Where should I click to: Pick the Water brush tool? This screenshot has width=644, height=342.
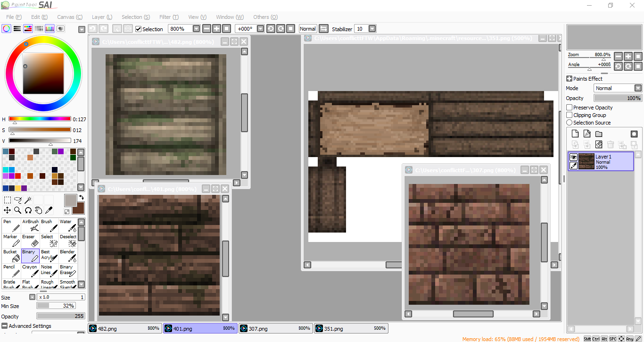coord(67,225)
